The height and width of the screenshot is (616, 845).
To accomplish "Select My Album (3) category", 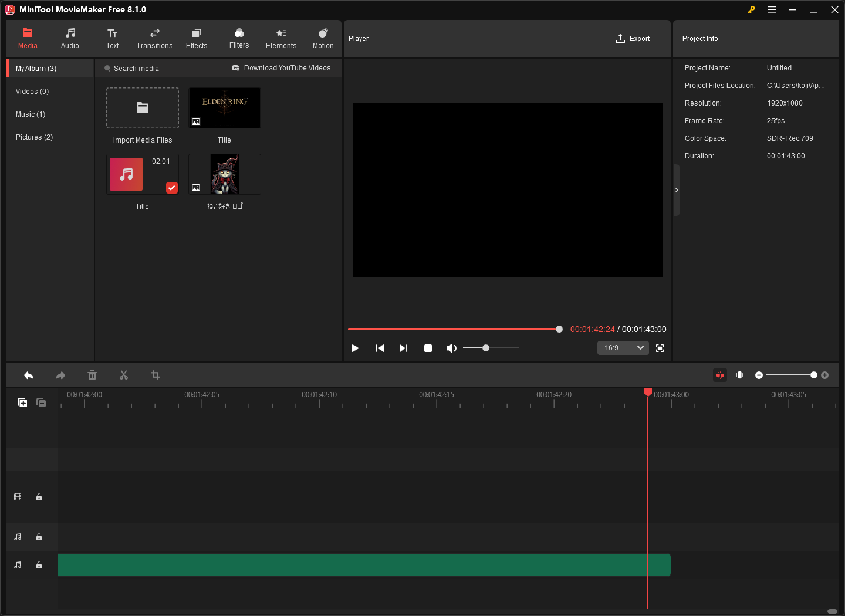I will click(50, 69).
